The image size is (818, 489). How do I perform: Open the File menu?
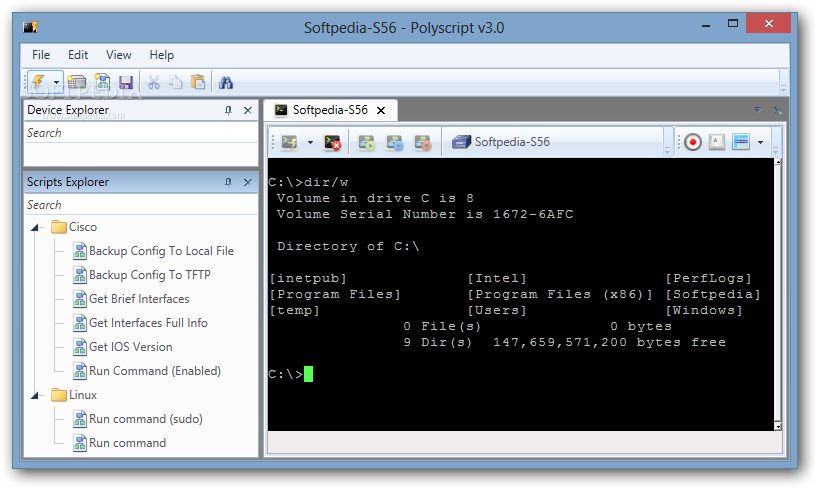[41, 55]
